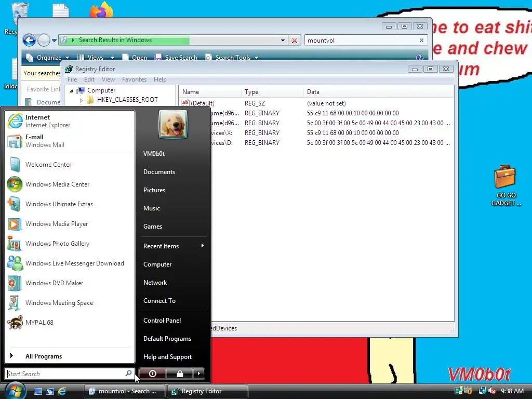Clear the mountvol search box
Image resolution: width=532 pixels, height=399 pixels.
tap(421, 41)
